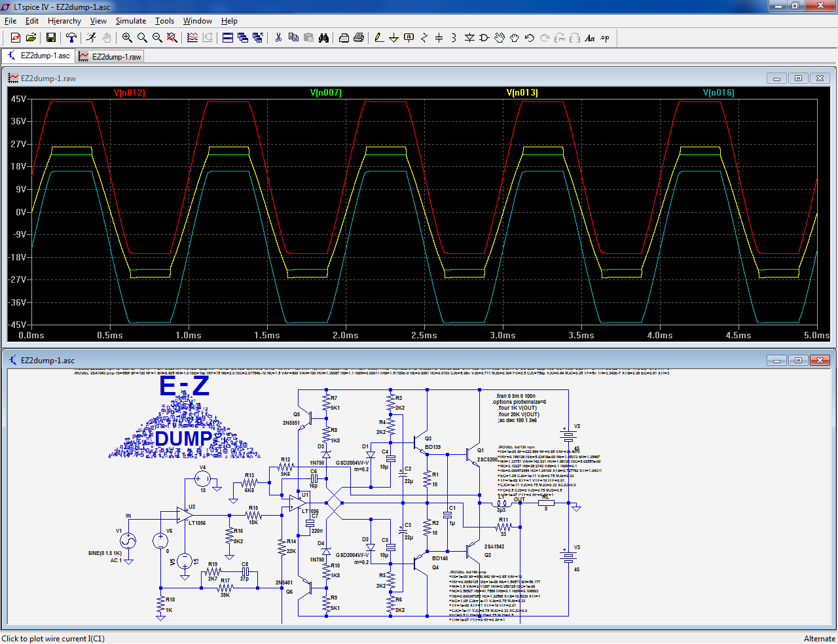Click the '.tran 0 5m 0 100n' directive text
838x644 pixels.
[516, 396]
